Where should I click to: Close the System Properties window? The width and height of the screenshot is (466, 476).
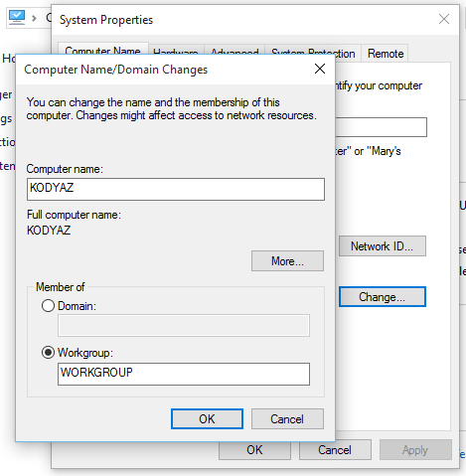click(444, 19)
